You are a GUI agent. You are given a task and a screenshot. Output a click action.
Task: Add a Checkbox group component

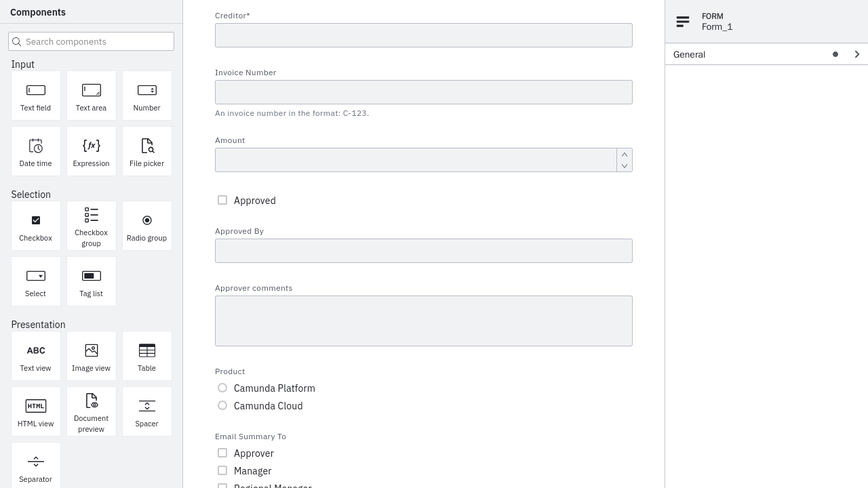click(x=92, y=226)
